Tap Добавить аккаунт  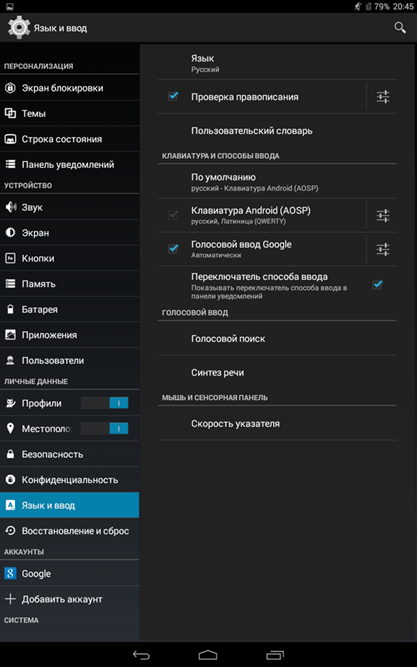tap(70, 599)
